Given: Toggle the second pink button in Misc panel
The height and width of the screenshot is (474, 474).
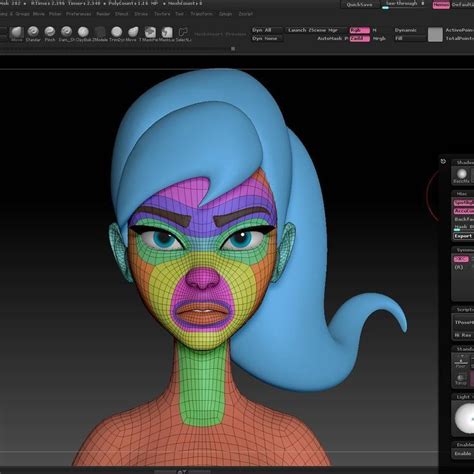Looking at the screenshot, I should coord(464,211).
